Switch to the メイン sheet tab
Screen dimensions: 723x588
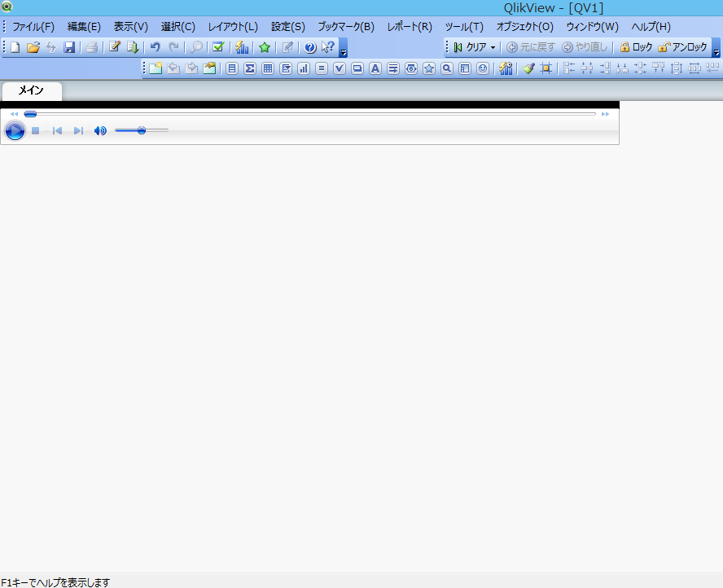coord(32,90)
